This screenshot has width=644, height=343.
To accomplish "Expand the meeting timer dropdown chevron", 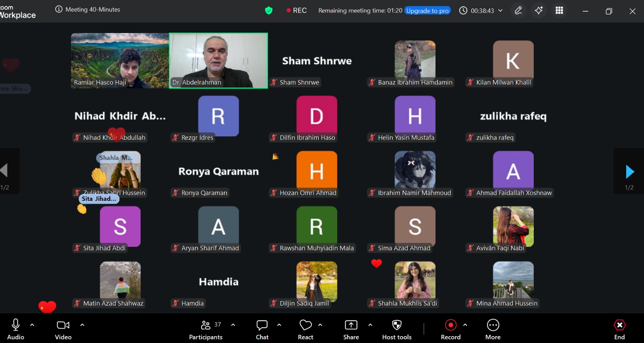I will [x=500, y=10].
